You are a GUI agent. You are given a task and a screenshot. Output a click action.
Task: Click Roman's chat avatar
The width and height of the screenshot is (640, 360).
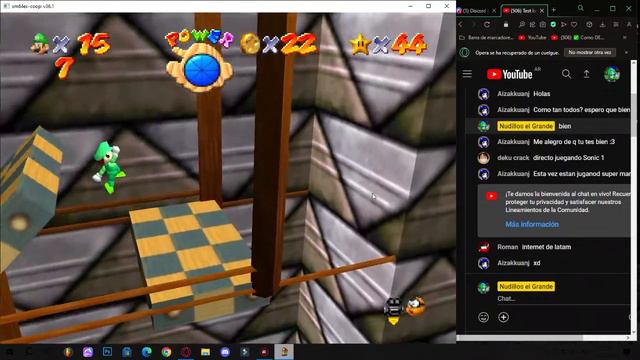point(483,247)
